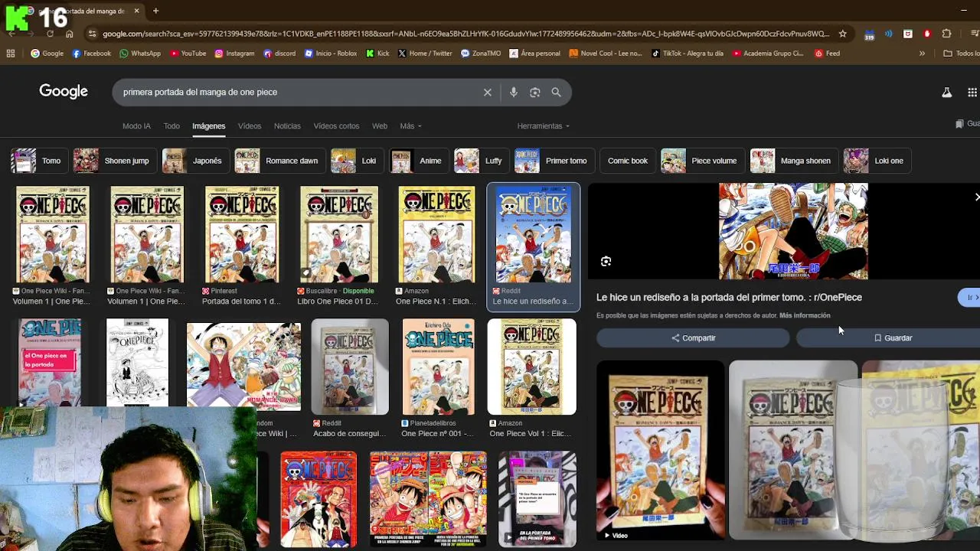Image resolution: width=980 pixels, height=551 pixels.
Task: Switch to the Videos tab
Action: pos(250,126)
